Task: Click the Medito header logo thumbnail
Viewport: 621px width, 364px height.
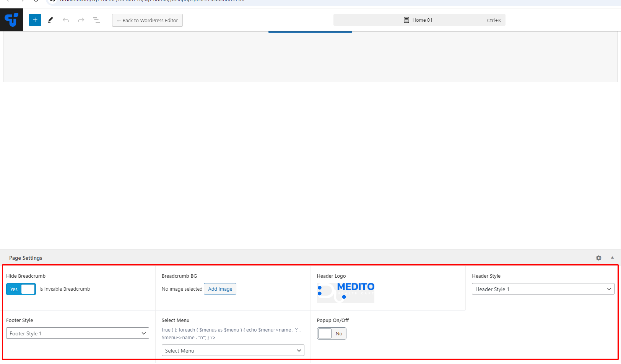Action: coord(346,293)
